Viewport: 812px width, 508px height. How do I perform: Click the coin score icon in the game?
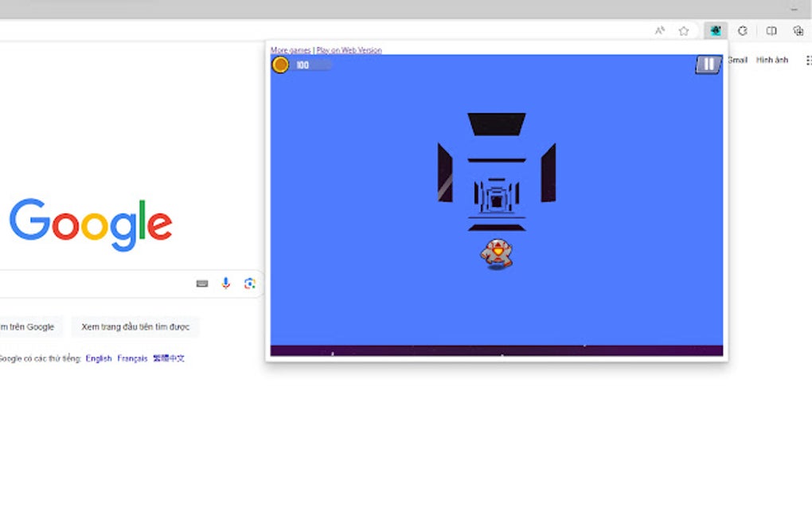[x=279, y=65]
